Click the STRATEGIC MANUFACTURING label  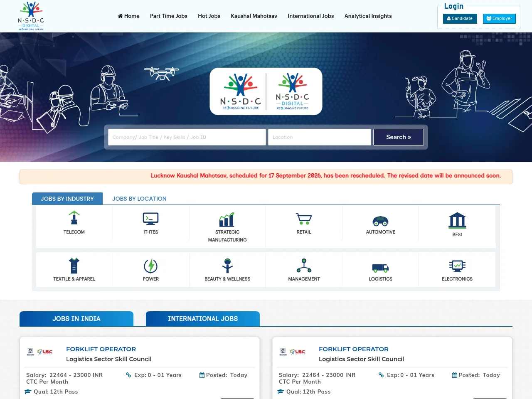pos(227,236)
